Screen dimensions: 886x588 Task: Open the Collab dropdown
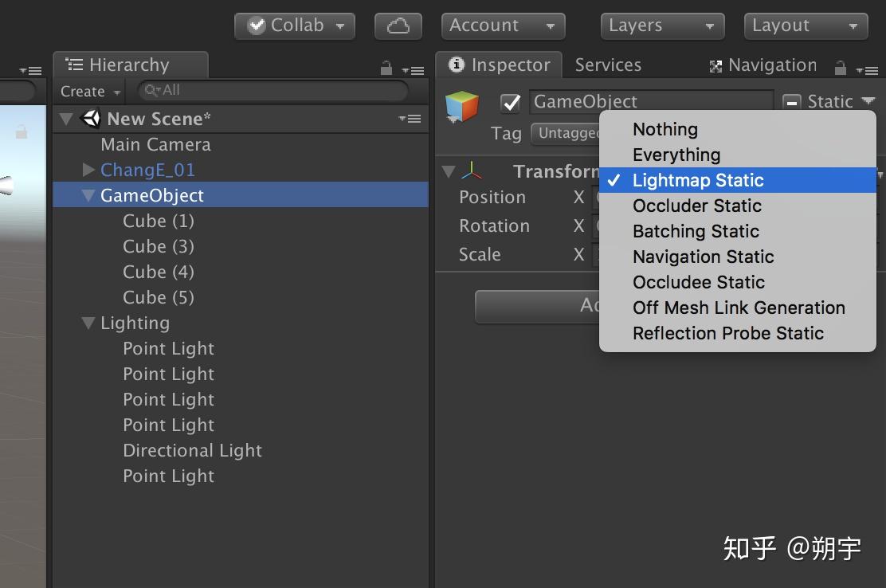[295, 26]
